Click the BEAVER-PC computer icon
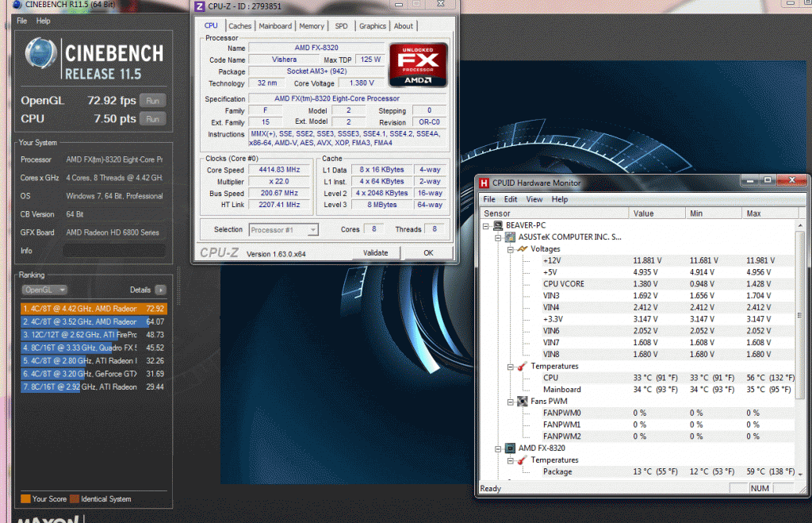This screenshot has height=523, width=812. click(x=498, y=225)
